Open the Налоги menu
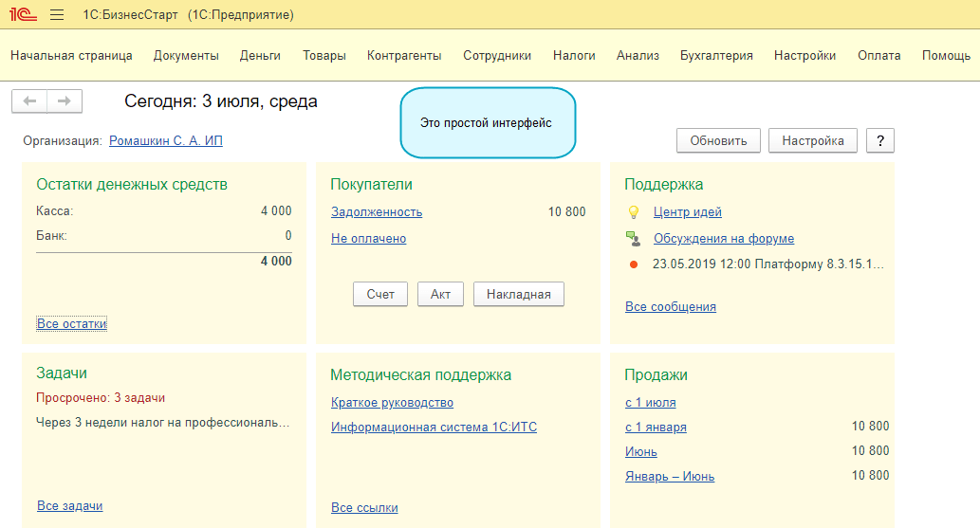The height and width of the screenshot is (528, 980). (x=574, y=56)
